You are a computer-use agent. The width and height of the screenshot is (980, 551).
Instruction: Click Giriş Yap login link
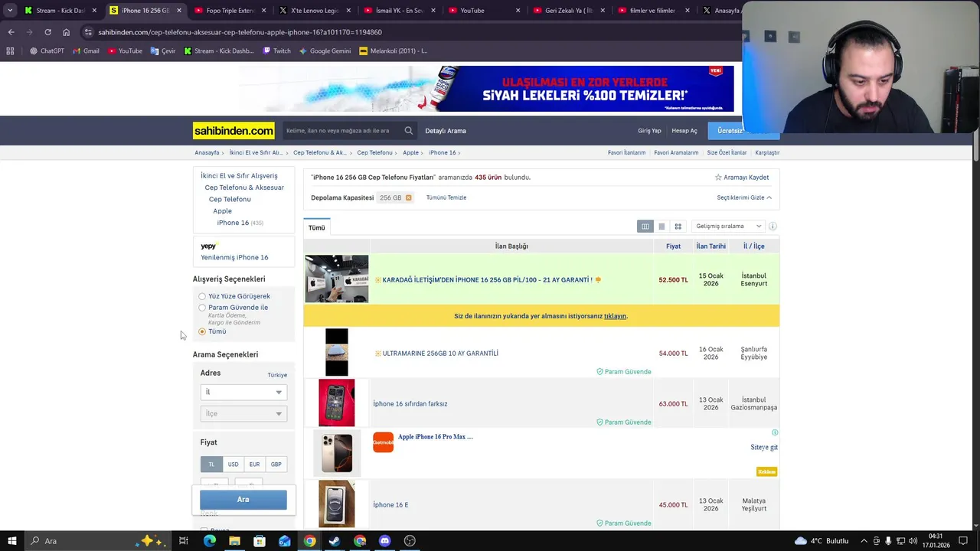pos(649,131)
